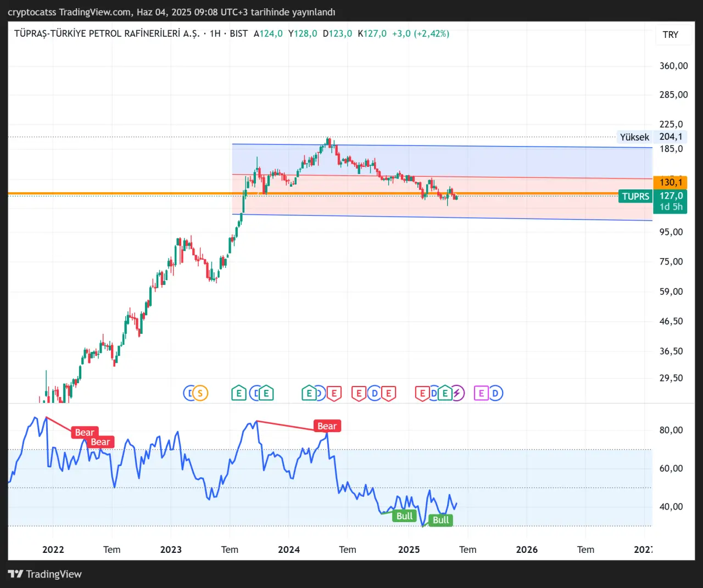
Task: Click the orange S split event marker
Action: pos(201,393)
